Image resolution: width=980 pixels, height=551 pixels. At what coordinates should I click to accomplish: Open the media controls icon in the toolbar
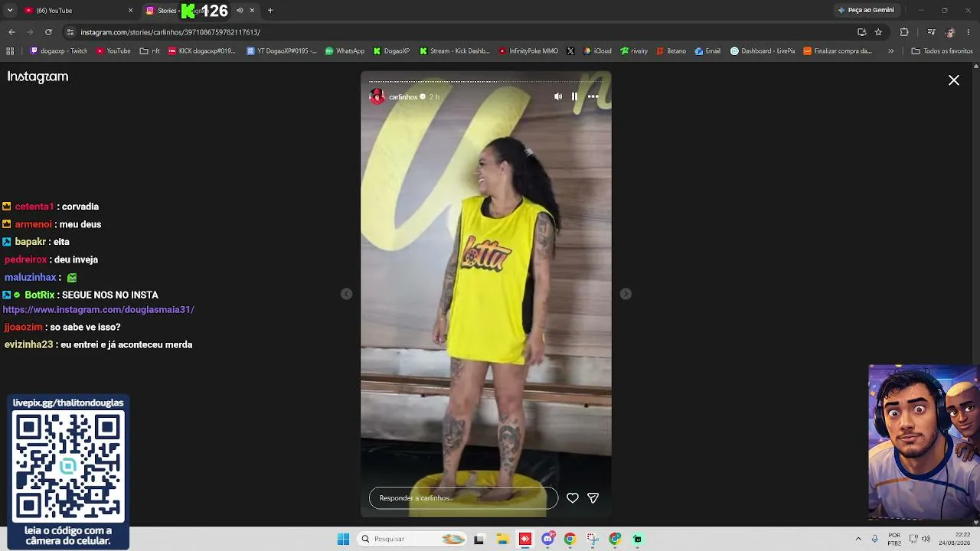(931, 32)
